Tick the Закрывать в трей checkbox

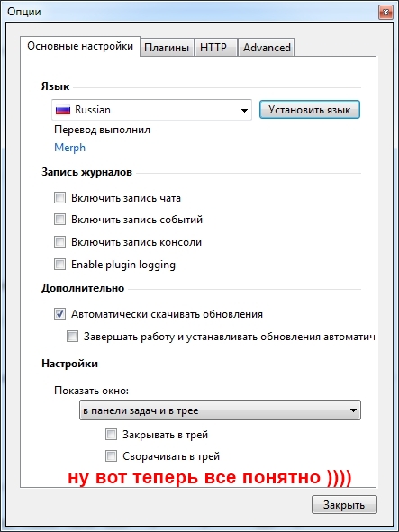(111, 434)
